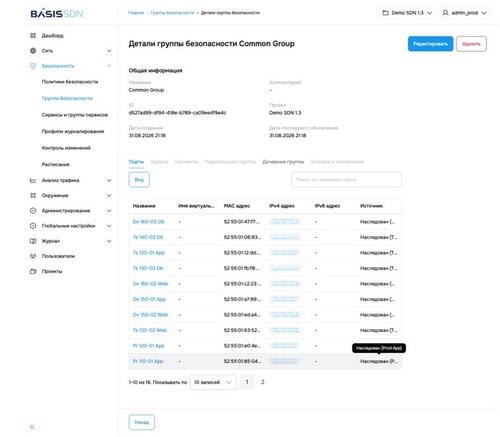Open port Ts 140-03 Db link
This screenshot has width=500, height=437.
pos(148,237)
